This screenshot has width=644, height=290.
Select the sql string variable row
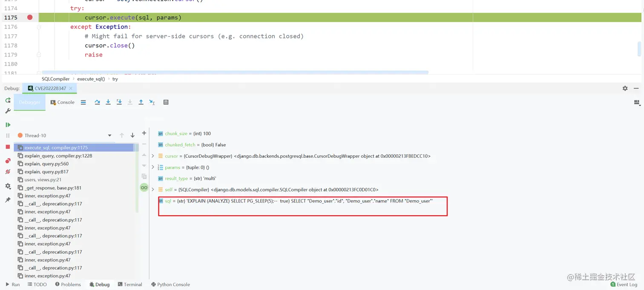[x=296, y=201]
